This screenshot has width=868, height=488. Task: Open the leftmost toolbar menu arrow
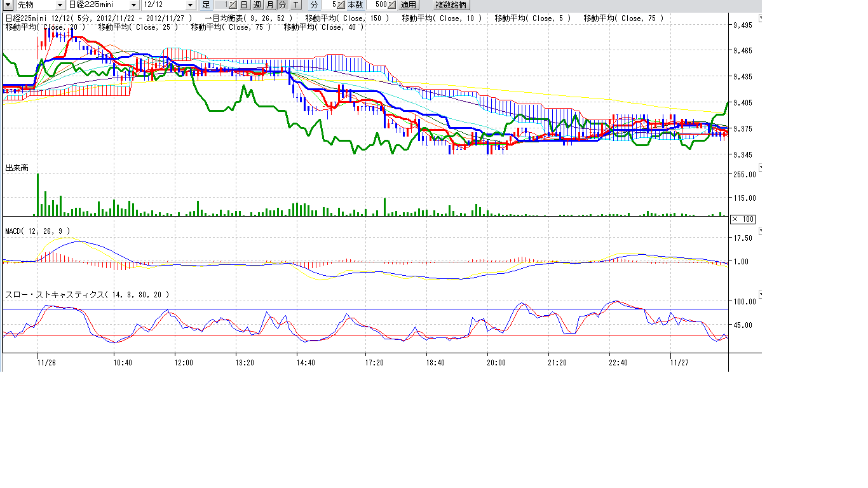8,5
